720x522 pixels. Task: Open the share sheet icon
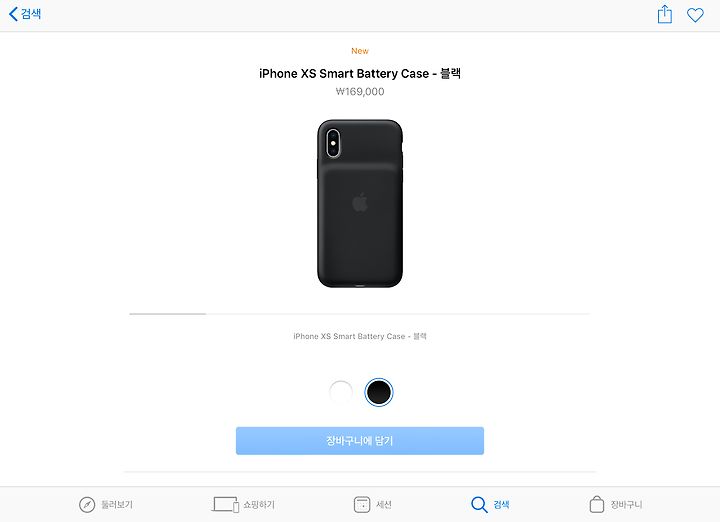coord(664,14)
